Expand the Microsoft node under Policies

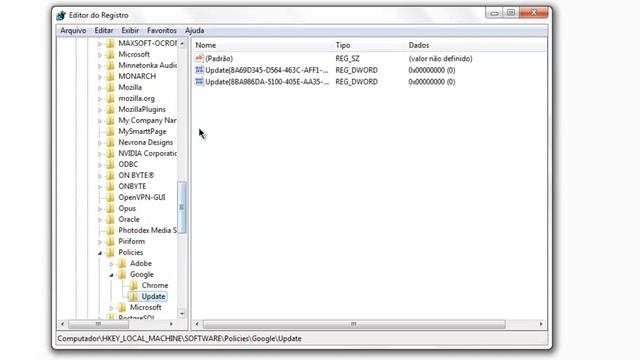point(111,308)
